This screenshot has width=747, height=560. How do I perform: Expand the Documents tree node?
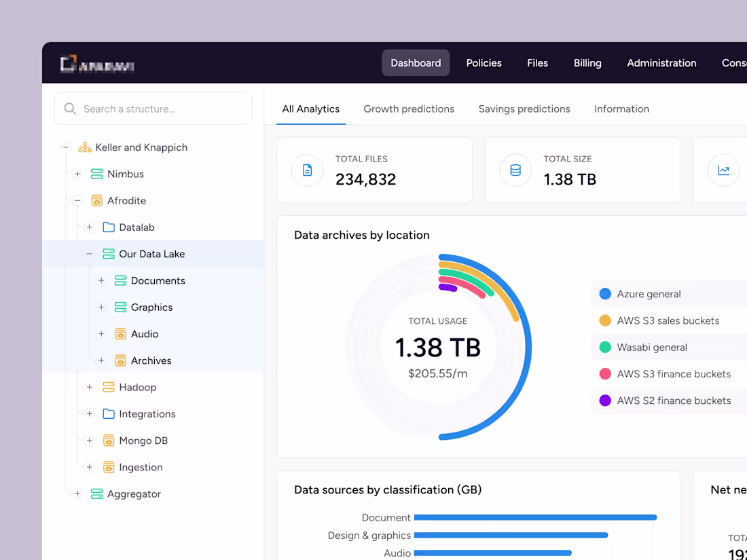point(101,280)
